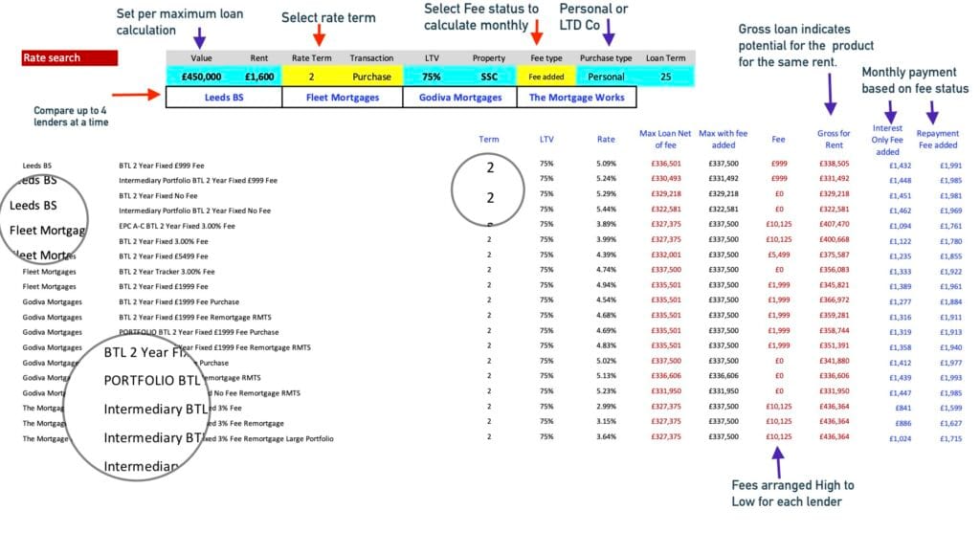This screenshot has width=980, height=533.
Task: Click the 3.64% rate cell
Action: click(x=606, y=436)
